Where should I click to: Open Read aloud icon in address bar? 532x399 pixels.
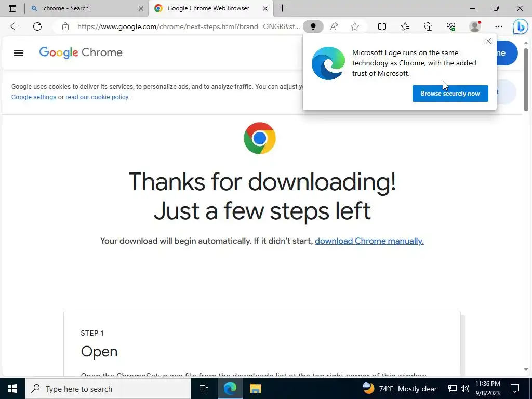click(x=334, y=26)
